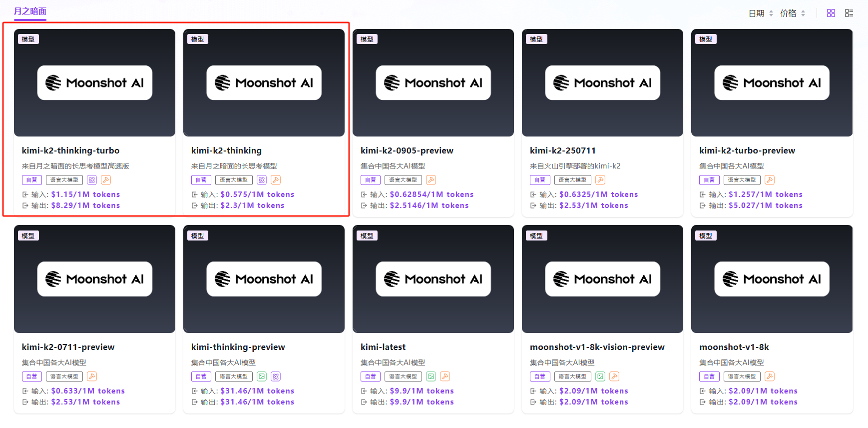The width and height of the screenshot is (868, 428).
Task: Sort models by 价格
Action: (x=793, y=13)
